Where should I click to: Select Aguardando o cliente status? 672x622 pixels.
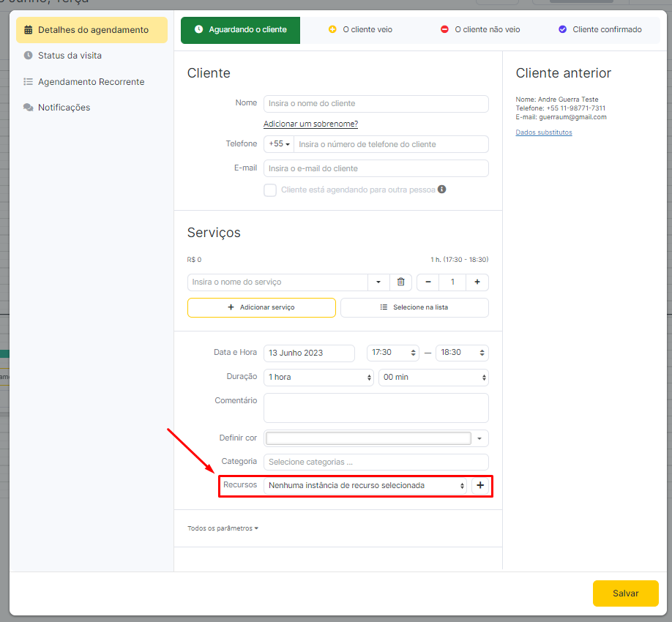tap(240, 30)
